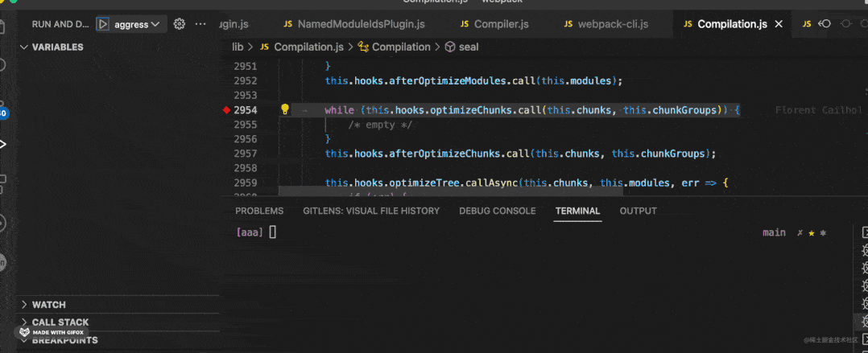Open the DEBUG CONSOLE tab

click(x=498, y=211)
